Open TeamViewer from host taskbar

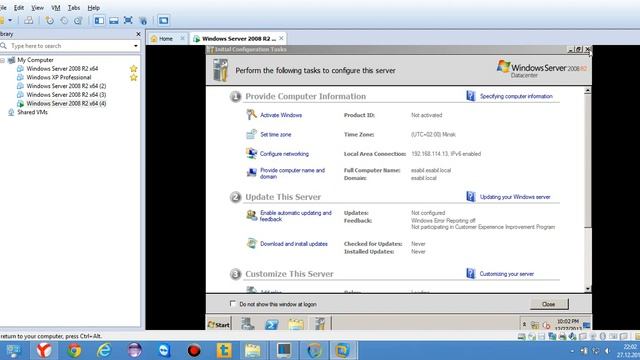click(x=164, y=350)
